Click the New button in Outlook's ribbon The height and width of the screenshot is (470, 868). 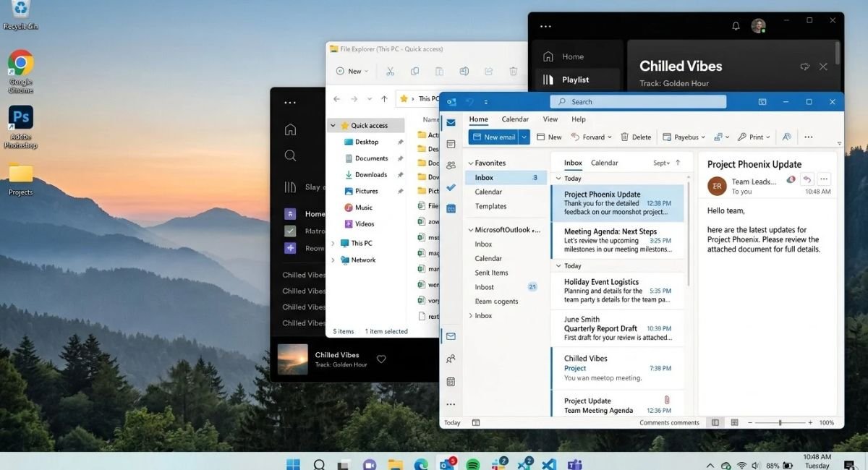point(549,137)
